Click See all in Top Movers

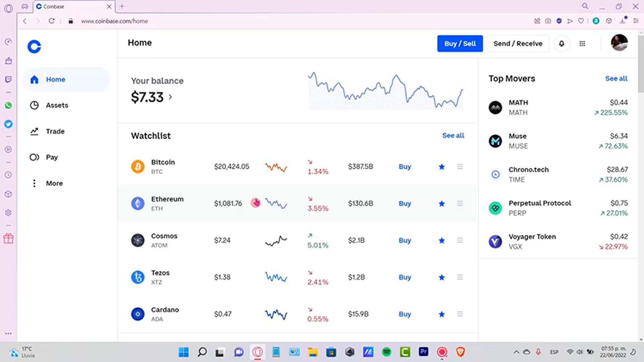click(616, 78)
